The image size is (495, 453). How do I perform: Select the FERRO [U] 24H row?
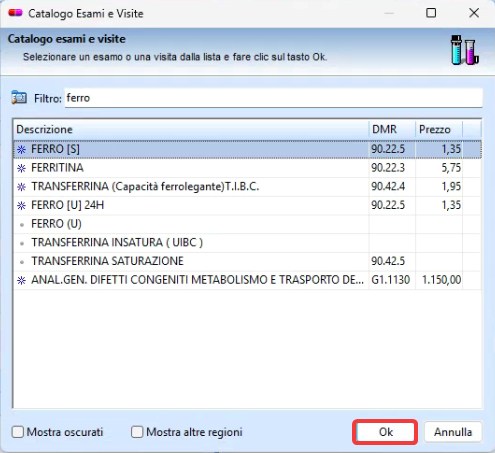(247, 205)
